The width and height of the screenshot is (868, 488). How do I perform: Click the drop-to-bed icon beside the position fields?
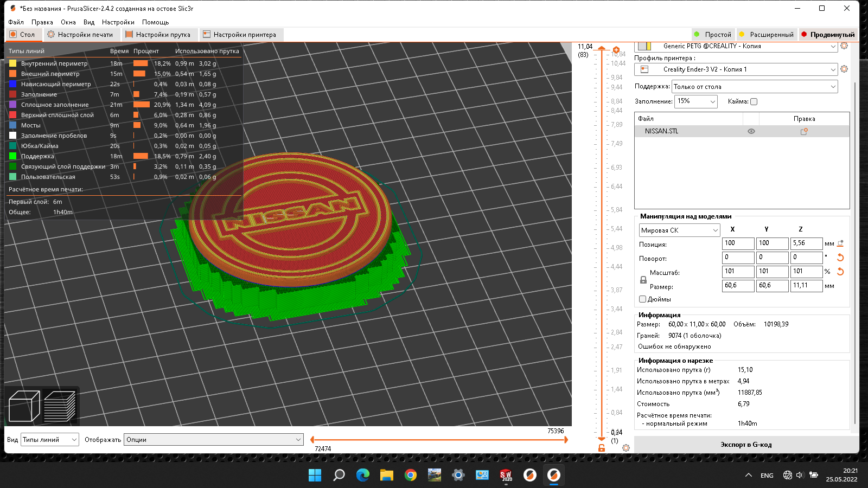pyautogui.click(x=840, y=243)
